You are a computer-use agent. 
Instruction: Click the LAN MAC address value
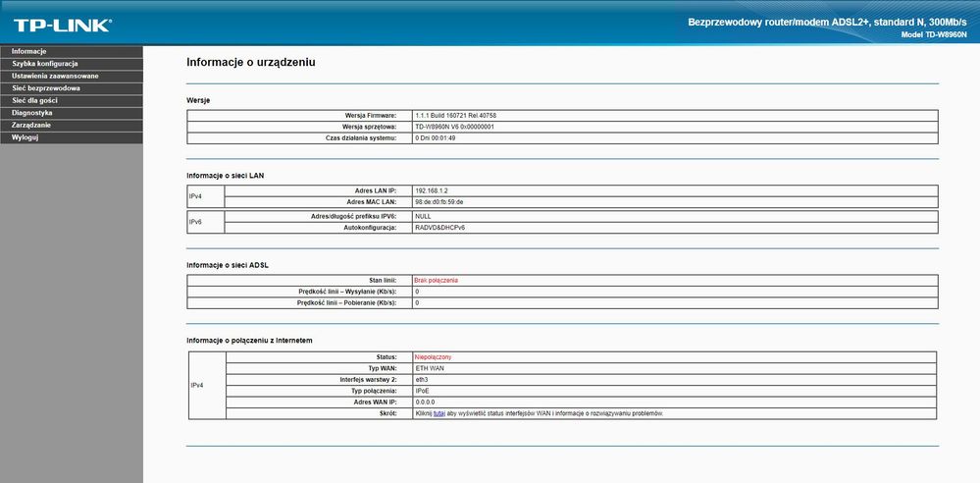438,202
